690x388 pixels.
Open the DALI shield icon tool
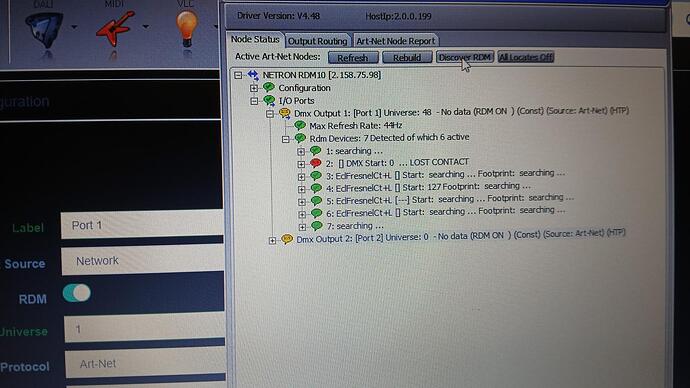pos(44,30)
